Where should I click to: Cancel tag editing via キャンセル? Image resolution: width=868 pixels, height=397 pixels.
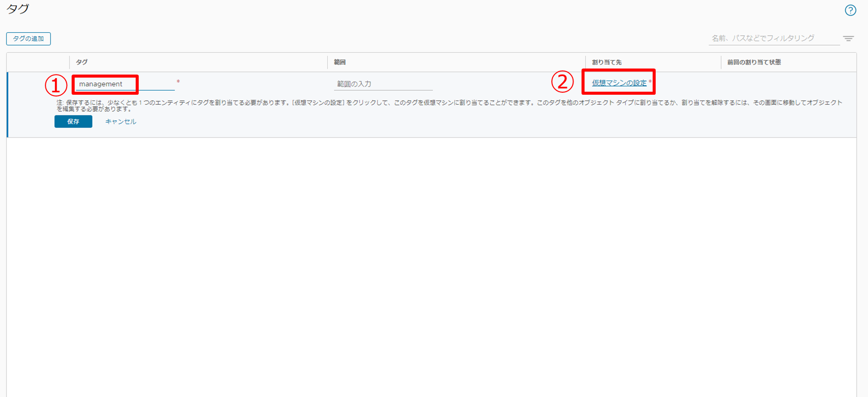click(x=121, y=121)
